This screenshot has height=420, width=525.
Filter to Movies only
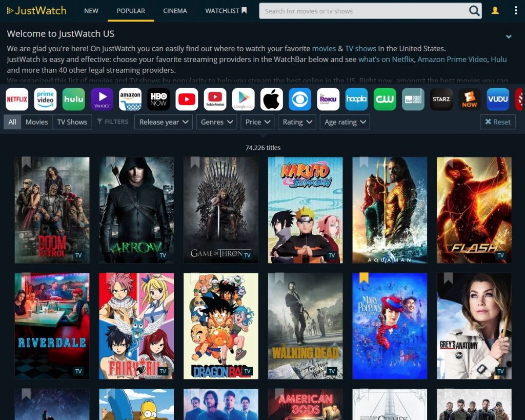point(36,122)
